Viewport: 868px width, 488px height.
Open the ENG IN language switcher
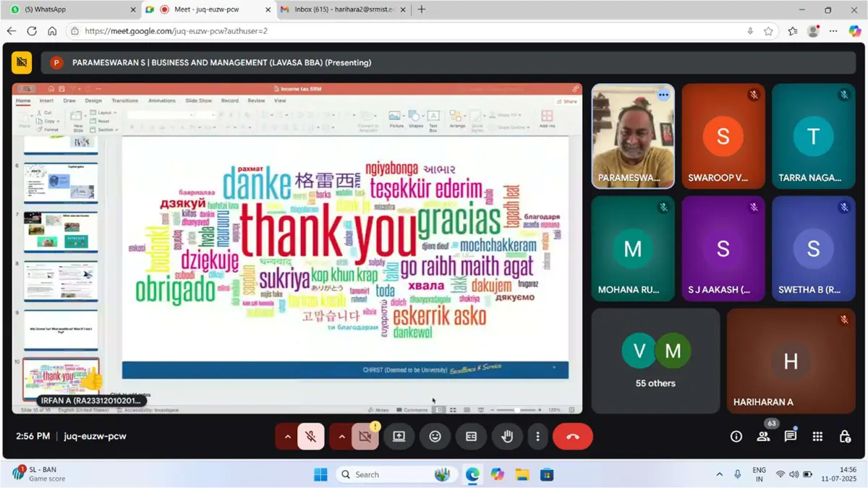click(x=759, y=474)
